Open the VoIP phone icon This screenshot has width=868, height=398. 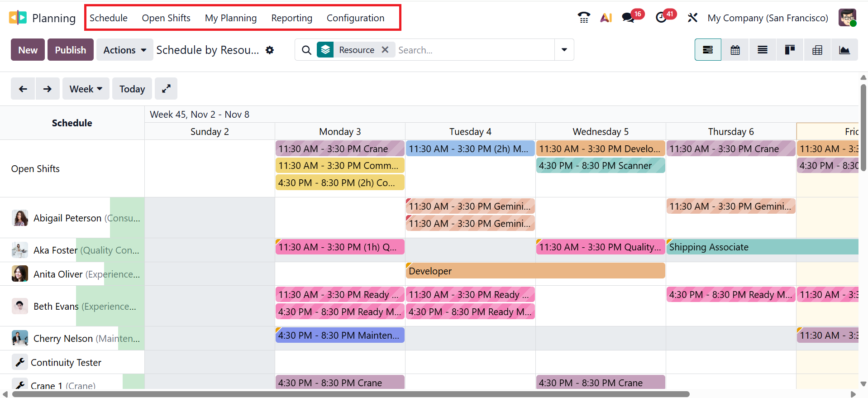point(584,18)
